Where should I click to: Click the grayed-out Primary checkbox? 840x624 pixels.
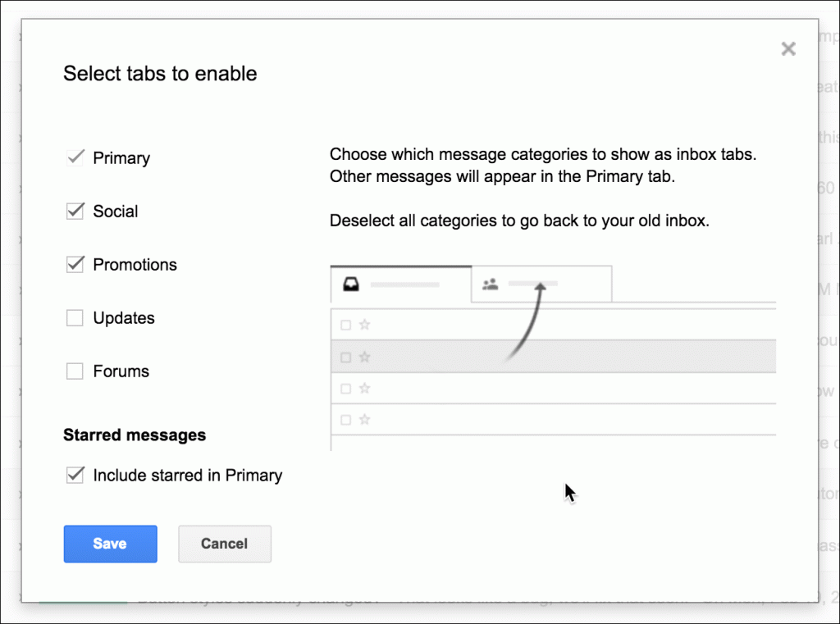point(75,157)
